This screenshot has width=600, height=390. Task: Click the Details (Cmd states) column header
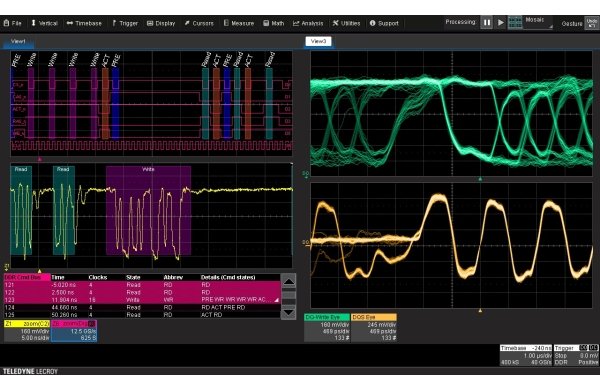(x=228, y=277)
